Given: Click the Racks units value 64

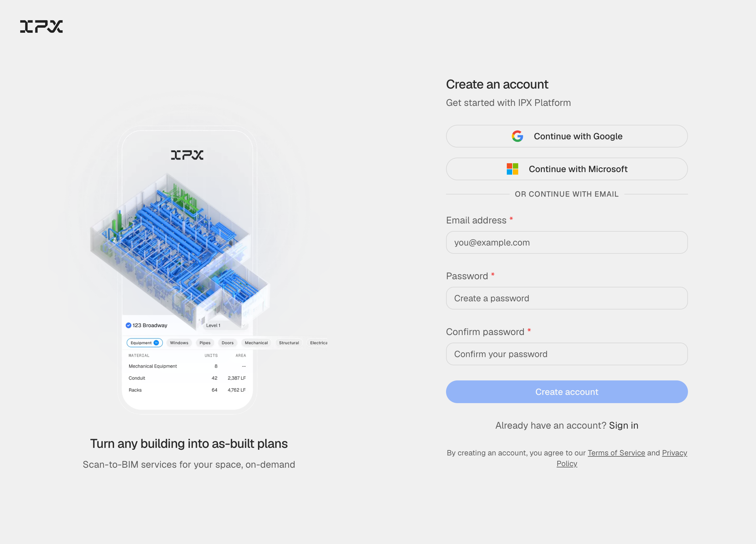Looking at the screenshot, I should tap(214, 390).
